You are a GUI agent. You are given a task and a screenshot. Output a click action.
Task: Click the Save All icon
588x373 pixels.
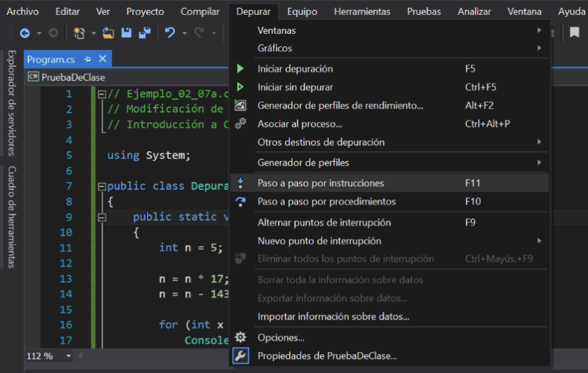coord(145,33)
